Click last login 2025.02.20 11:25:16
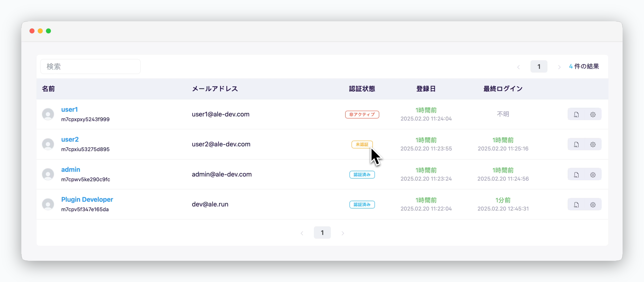 pos(503,149)
